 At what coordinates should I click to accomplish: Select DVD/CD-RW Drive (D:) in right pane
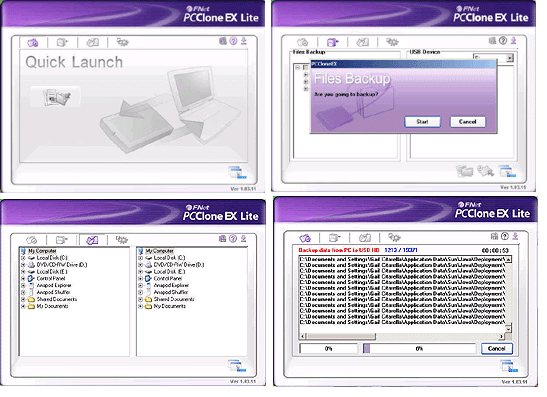(x=179, y=265)
